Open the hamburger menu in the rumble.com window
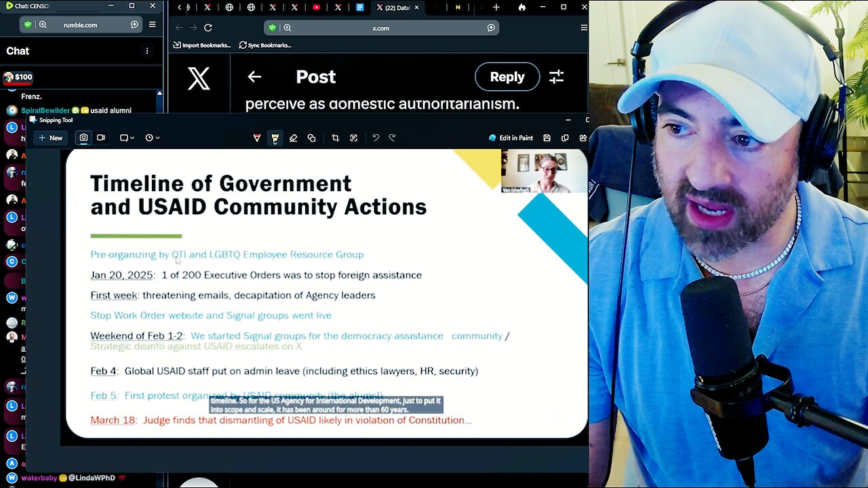Viewport: 868px width, 488px height. pos(152,24)
